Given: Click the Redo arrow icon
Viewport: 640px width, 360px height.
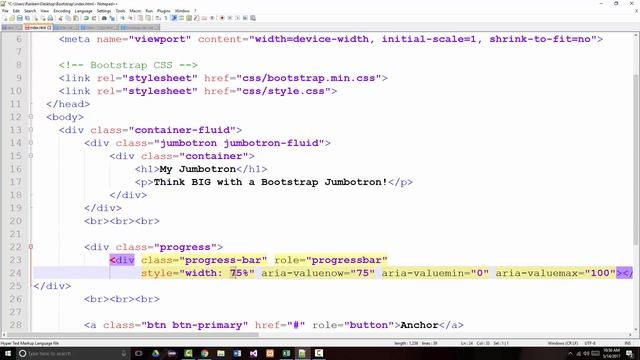Looking at the screenshot, I should 94,18.
